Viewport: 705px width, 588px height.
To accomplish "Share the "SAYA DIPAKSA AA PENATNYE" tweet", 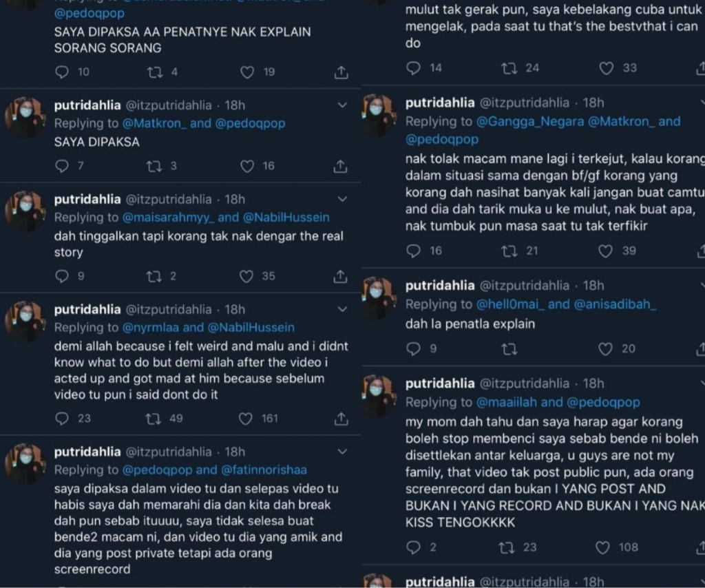I will (x=341, y=72).
